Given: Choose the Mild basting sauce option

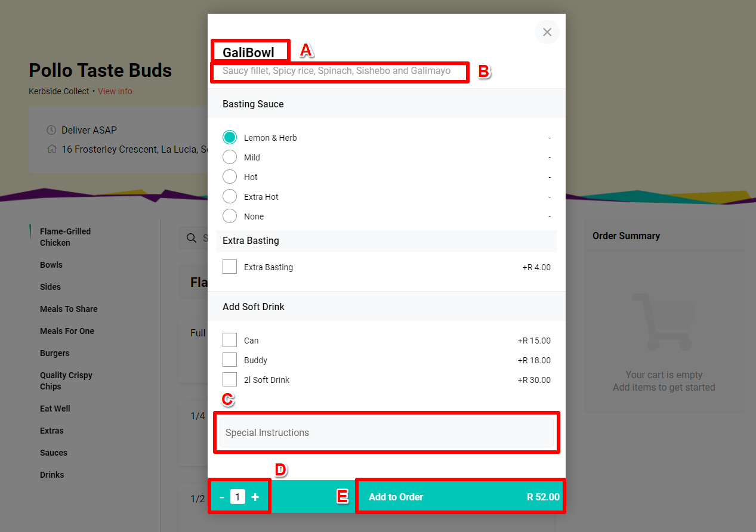Looking at the screenshot, I should (x=230, y=157).
